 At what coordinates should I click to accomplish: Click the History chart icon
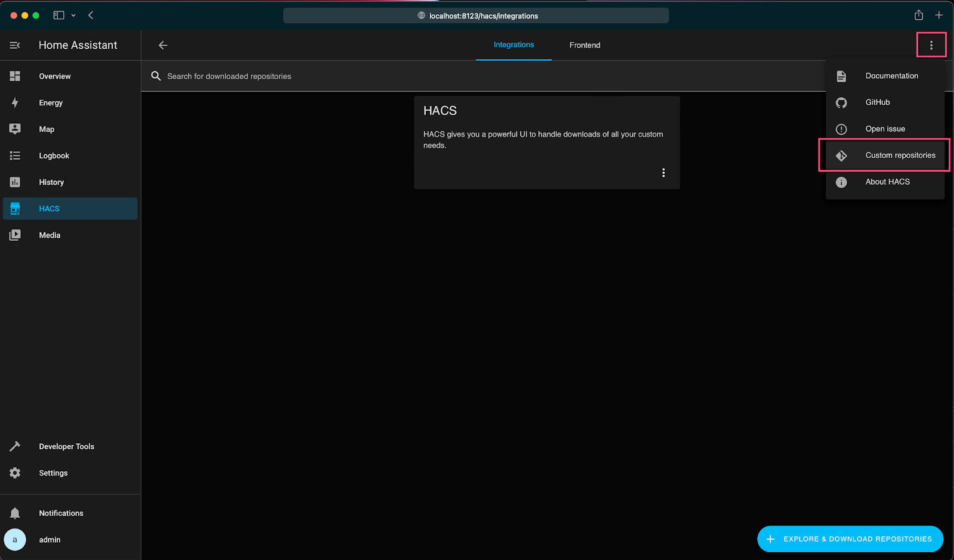point(15,182)
